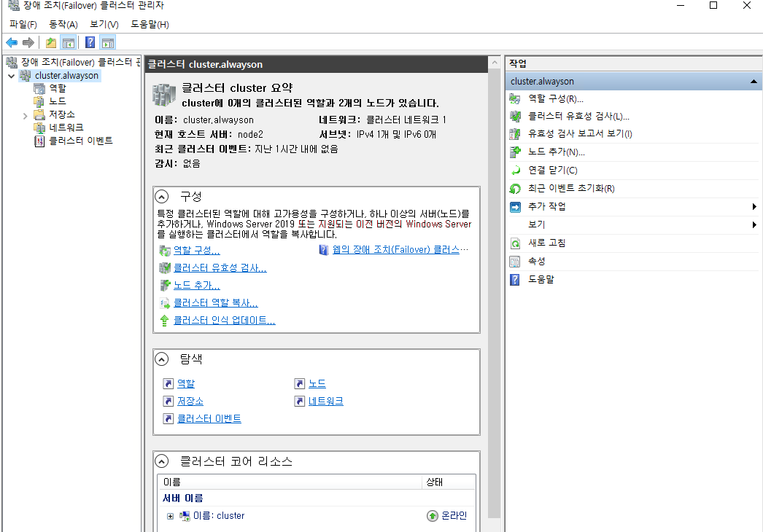This screenshot has width=763, height=532.
Task: Expand the 저장소 tree node
Action: [x=26, y=116]
